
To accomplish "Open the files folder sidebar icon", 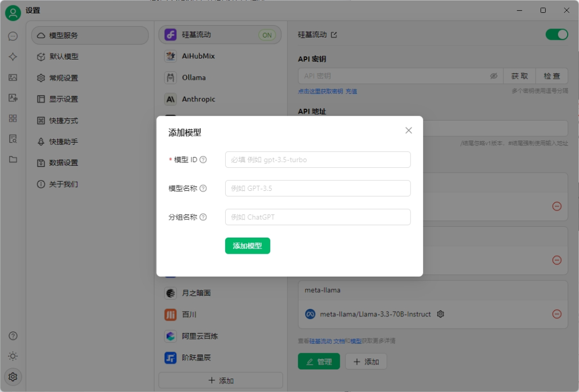I will pyautogui.click(x=13, y=159).
